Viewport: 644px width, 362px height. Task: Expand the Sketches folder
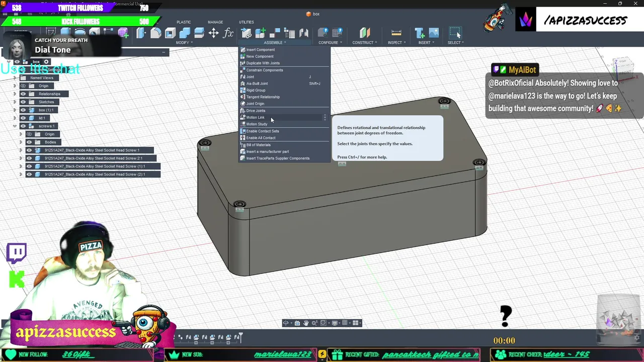(15, 102)
